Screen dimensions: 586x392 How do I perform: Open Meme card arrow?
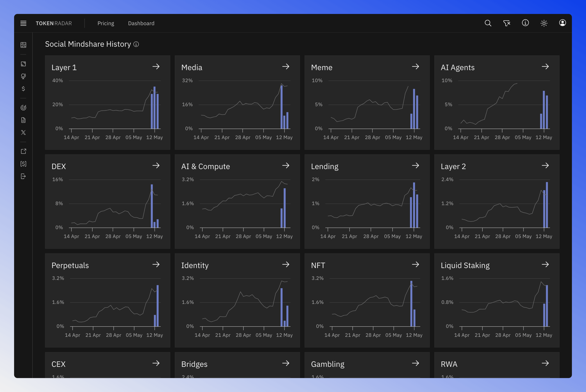point(416,67)
